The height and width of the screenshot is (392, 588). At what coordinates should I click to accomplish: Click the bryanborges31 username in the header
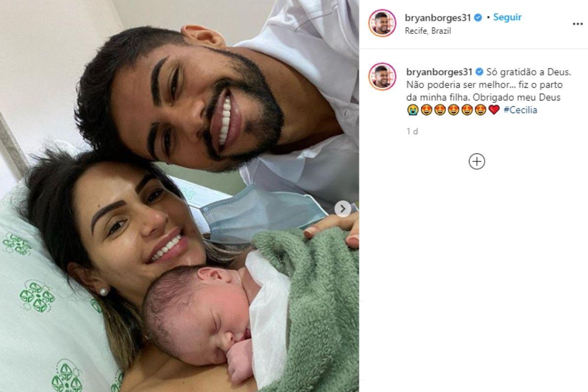pos(439,18)
